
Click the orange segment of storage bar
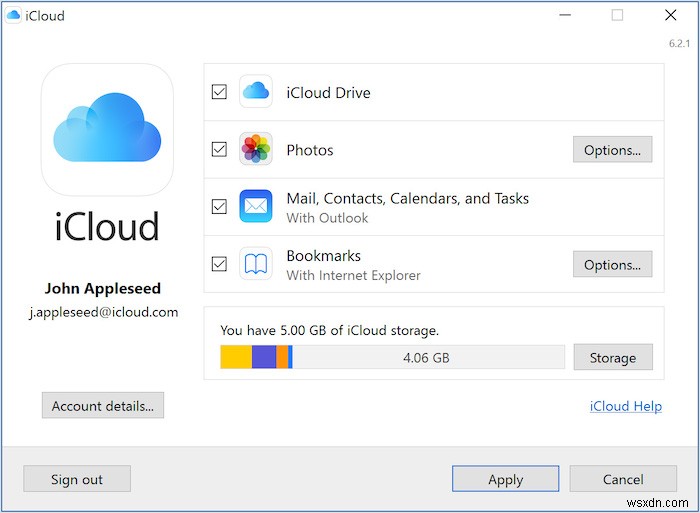coord(282,357)
